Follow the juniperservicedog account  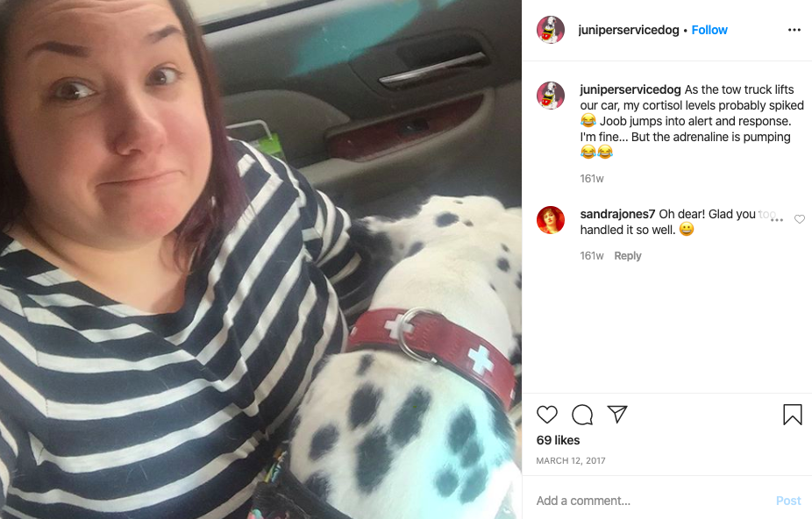[709, 30]
